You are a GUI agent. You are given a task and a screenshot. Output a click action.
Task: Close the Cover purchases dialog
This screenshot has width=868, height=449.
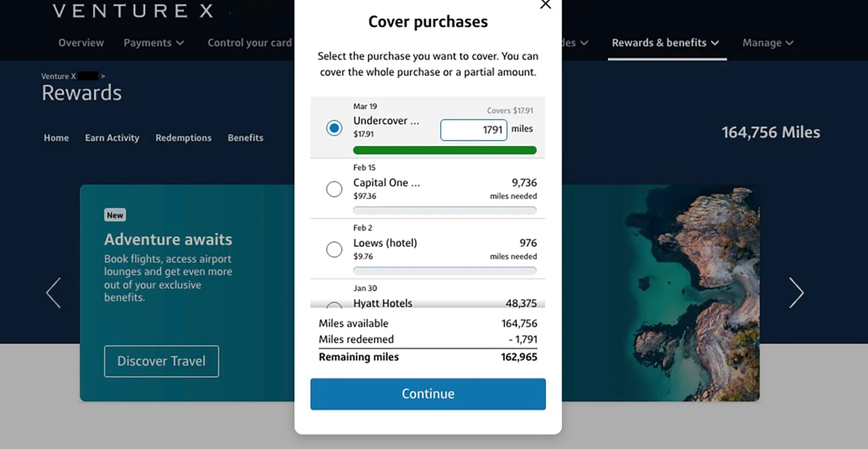coord(545,4)
